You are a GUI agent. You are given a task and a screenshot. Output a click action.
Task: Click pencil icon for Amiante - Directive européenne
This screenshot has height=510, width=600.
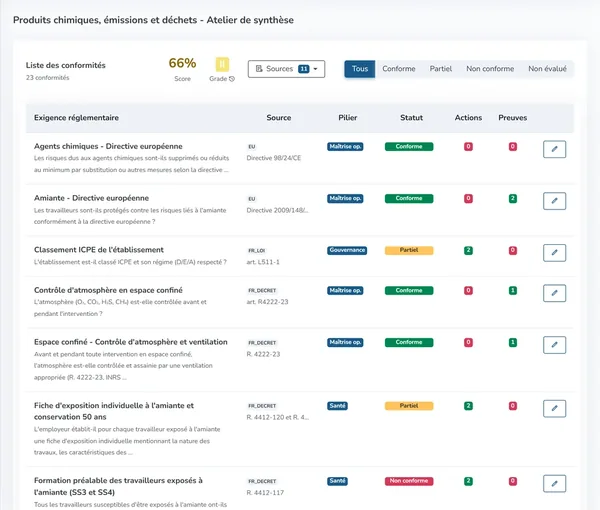pos(554,201)
